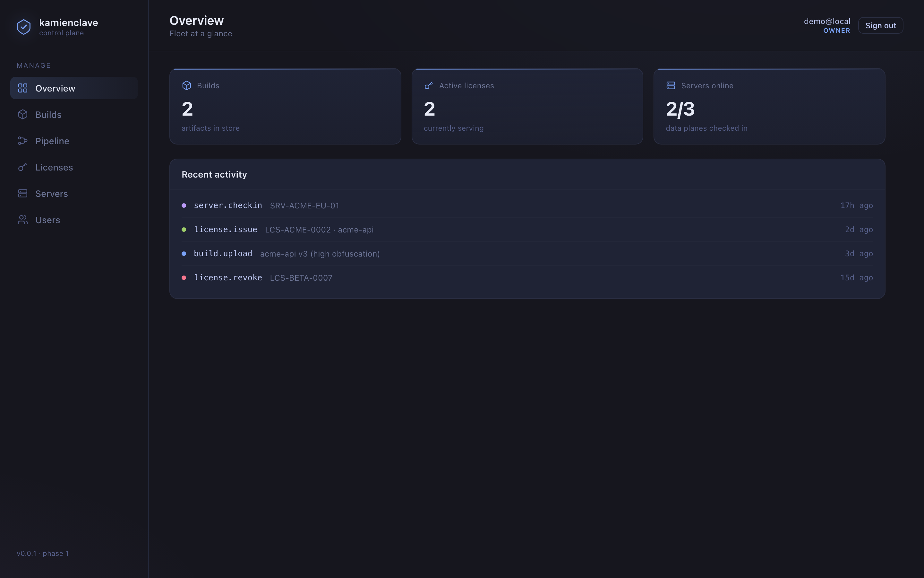The width and height of the screenshot is (924, 578).
Task: Click the 'Fleet at a glance' subtitle
Action: pos(201,34)
